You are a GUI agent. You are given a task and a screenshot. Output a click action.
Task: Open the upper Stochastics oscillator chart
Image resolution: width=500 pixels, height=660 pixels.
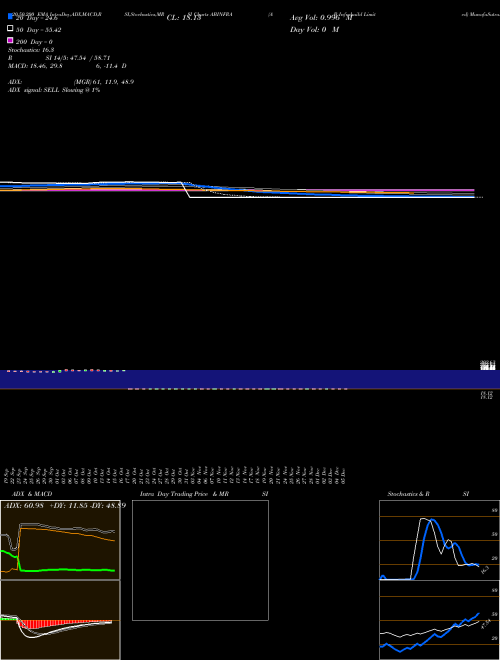[x=439, y=540]
